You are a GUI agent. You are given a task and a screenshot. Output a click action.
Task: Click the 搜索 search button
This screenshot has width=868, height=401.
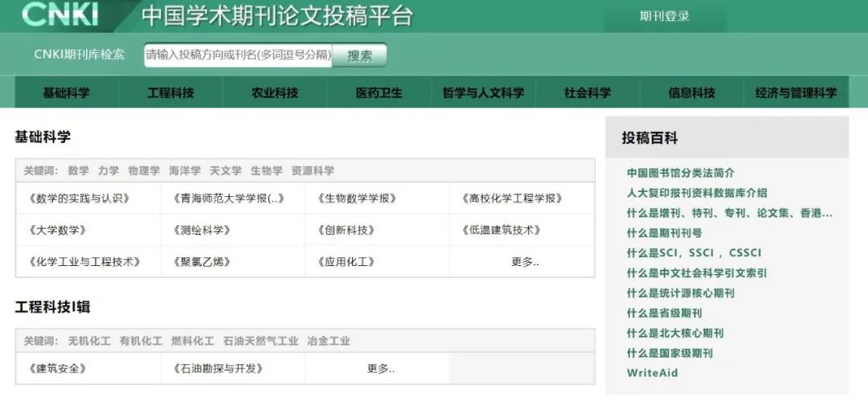point(360,55)
